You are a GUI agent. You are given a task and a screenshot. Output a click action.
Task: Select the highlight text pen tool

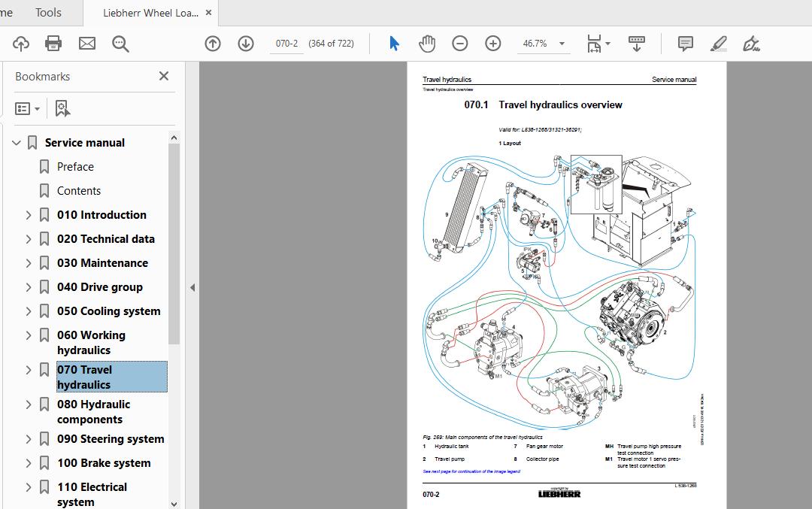pos(718,44)
